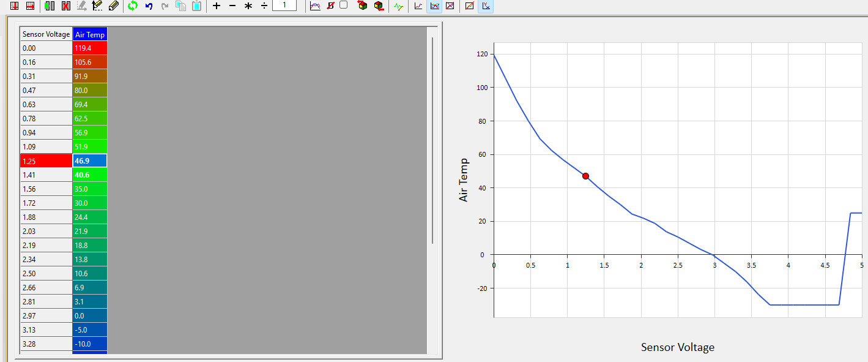Click the yellow eraser icon

[x=113, y=6]
